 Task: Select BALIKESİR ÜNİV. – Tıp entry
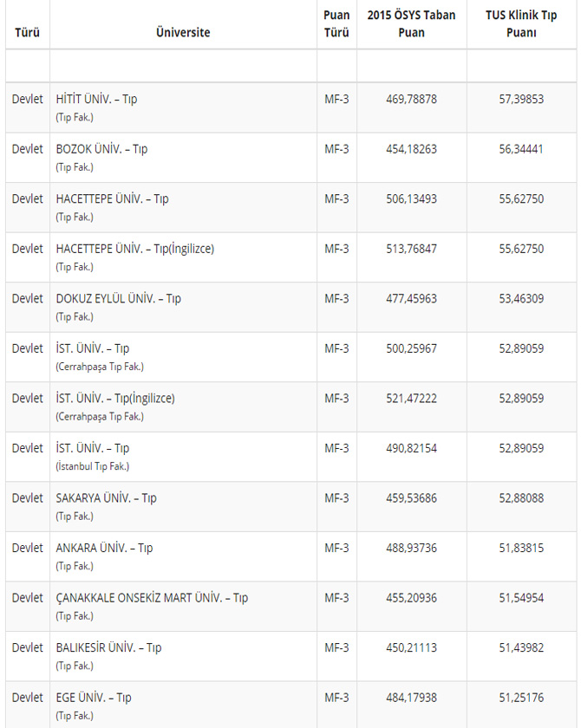108,647
